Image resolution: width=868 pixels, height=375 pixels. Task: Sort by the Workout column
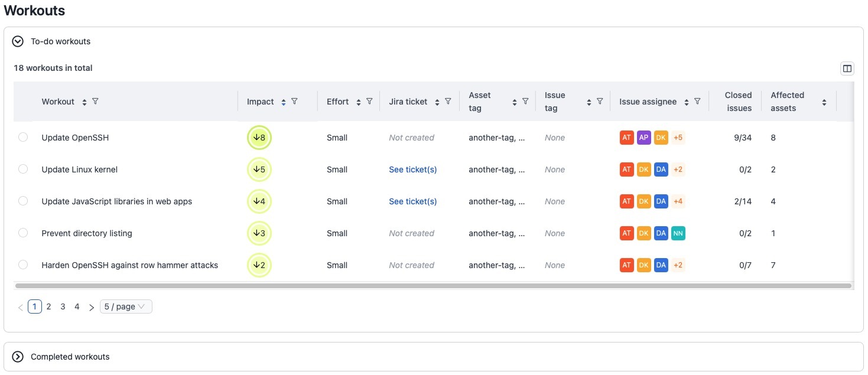84,102
